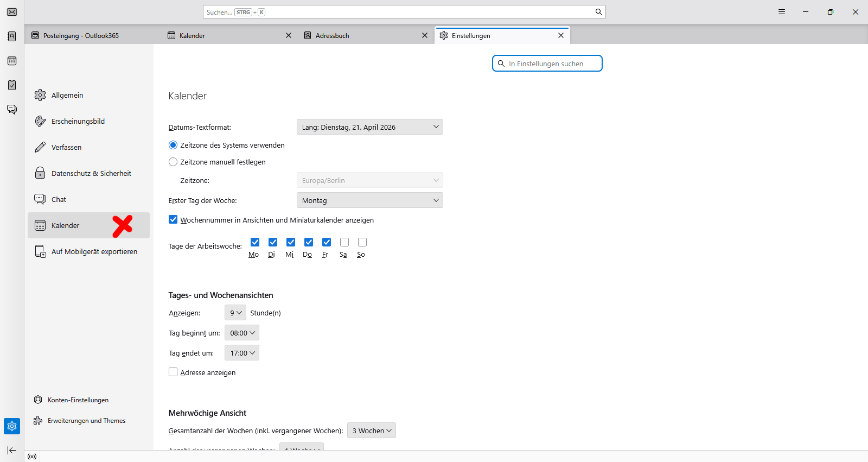Click the online status icon in status bar

point(32,457)
